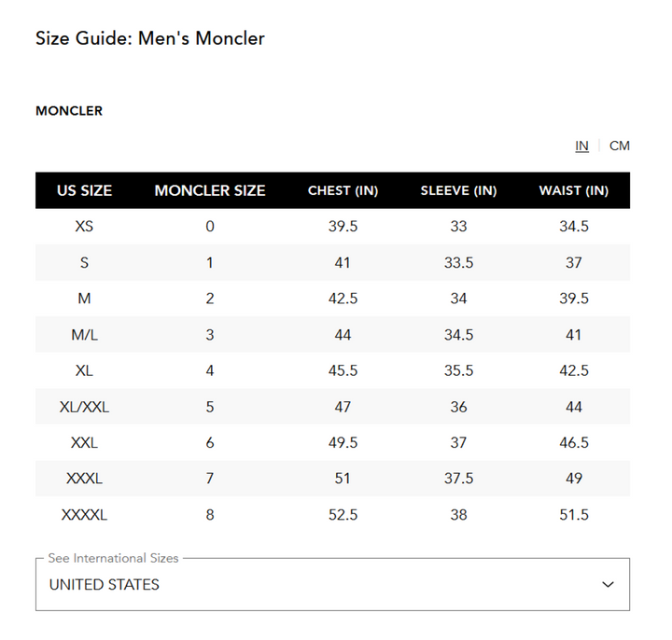Screen dimensions: 672x640
Task: Click the 37.5 sleeve value for XXXL
Action: click(458, 479)
